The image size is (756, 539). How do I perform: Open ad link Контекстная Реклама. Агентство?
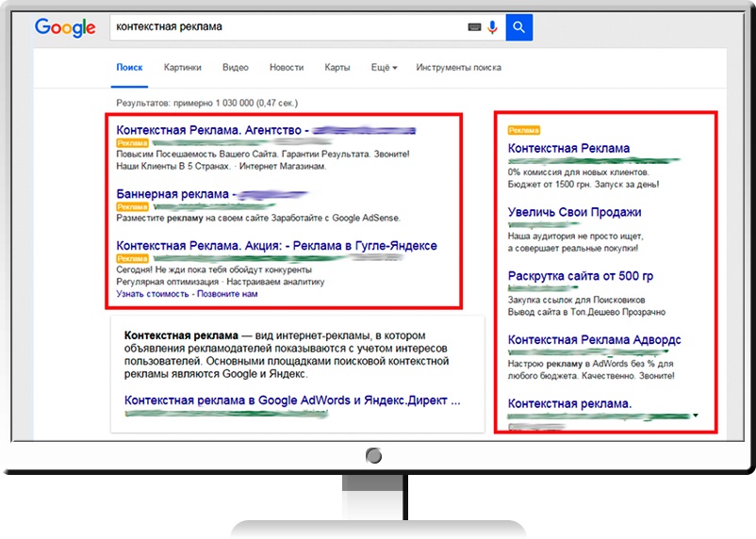266,130
